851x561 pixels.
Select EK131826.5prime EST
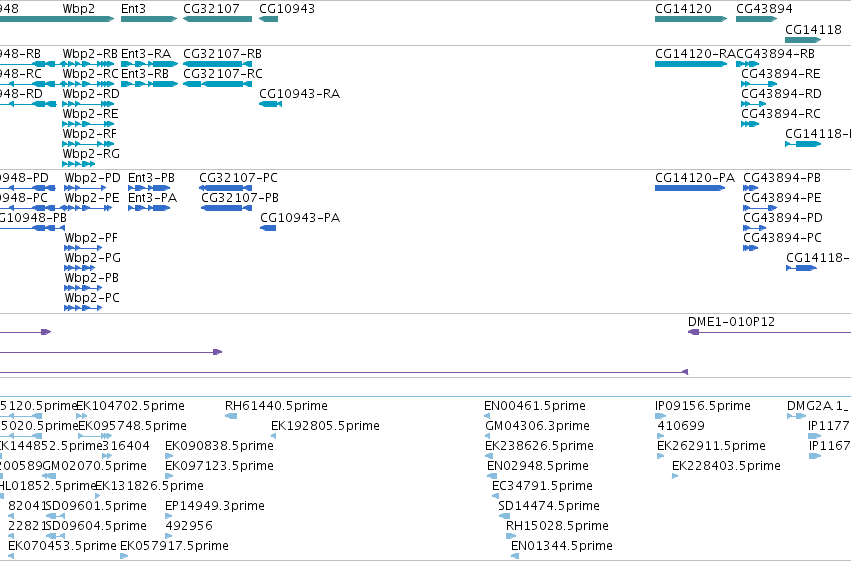pos(98,495)
